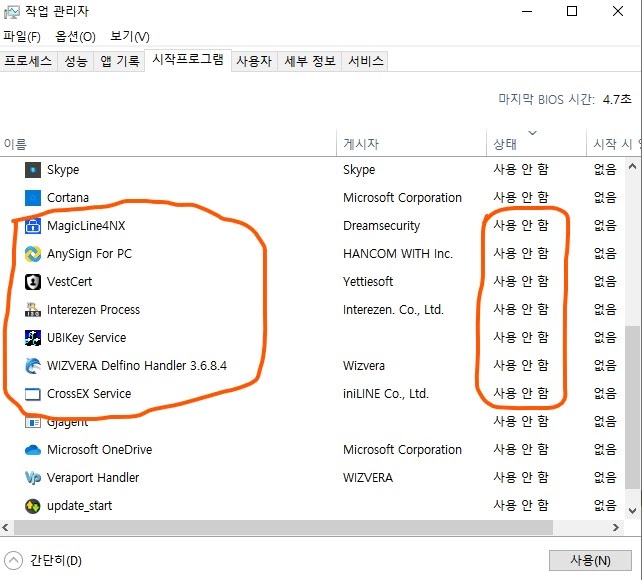
Task: Click the update_start icon
Action: (x=33, y=506)
